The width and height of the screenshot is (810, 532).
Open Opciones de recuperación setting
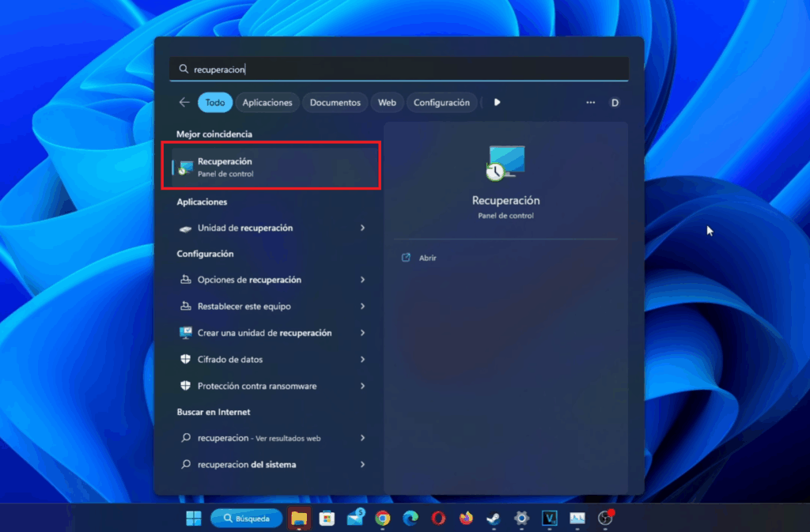(272, 280)
